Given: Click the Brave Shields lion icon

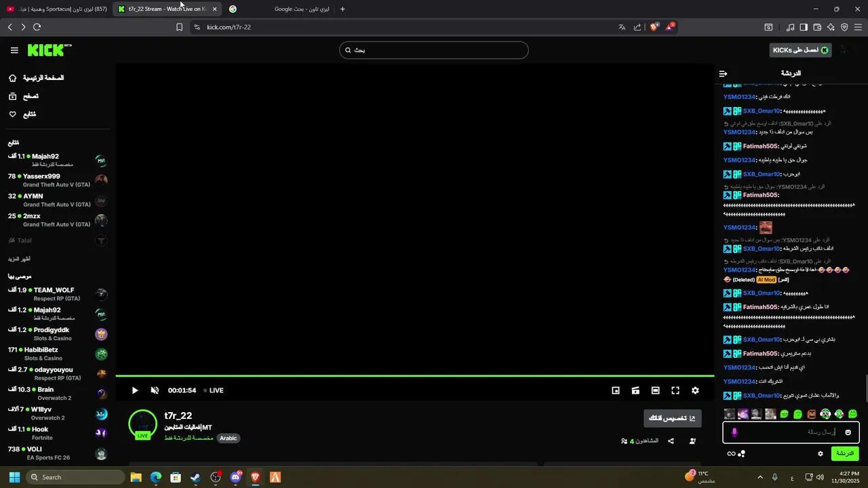Looking at the screenshot, I should 654,27.
